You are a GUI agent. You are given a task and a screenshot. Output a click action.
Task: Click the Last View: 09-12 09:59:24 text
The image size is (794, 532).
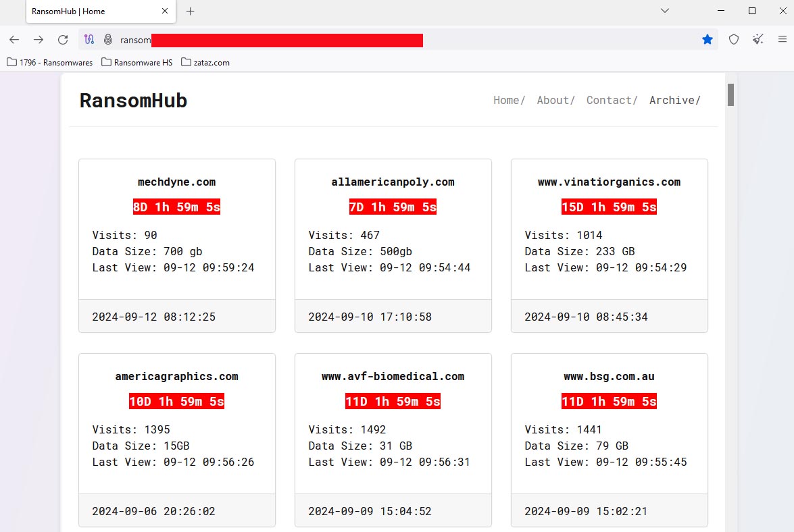tap(173, 267)
